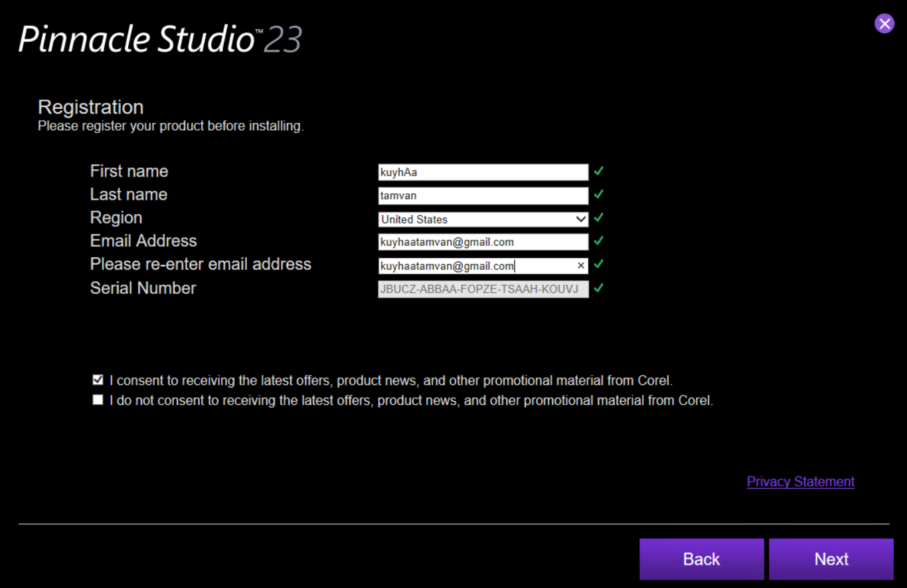Click the "I consent to receiving" label text
The width and height of the screenshot is (907, 588).
pyautogui.click(x=391, y=381)
